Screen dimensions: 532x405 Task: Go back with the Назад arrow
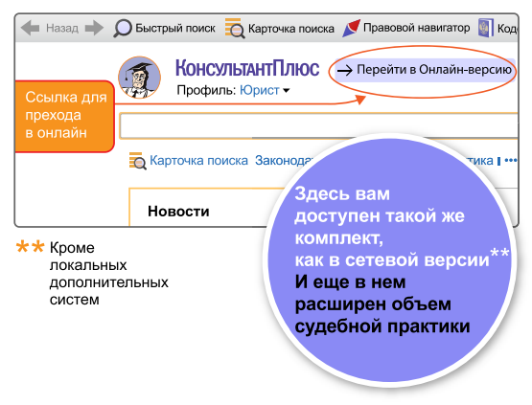pyautogui.click(x=31, y=28)
